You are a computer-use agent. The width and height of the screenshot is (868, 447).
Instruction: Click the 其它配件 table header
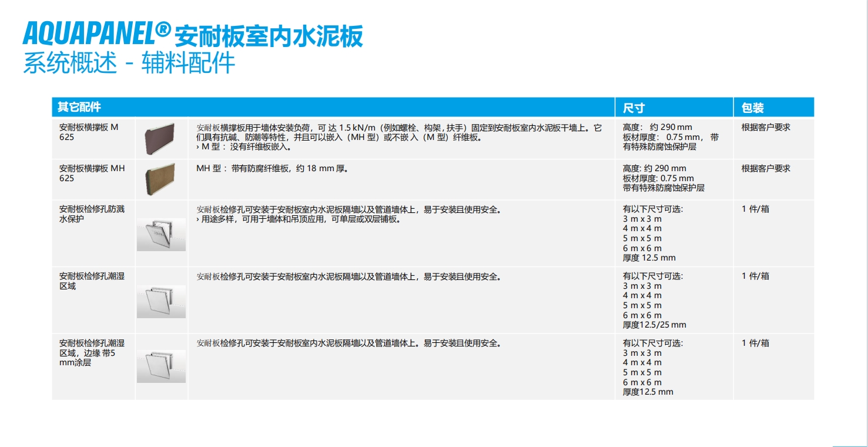tap(79, 108)
